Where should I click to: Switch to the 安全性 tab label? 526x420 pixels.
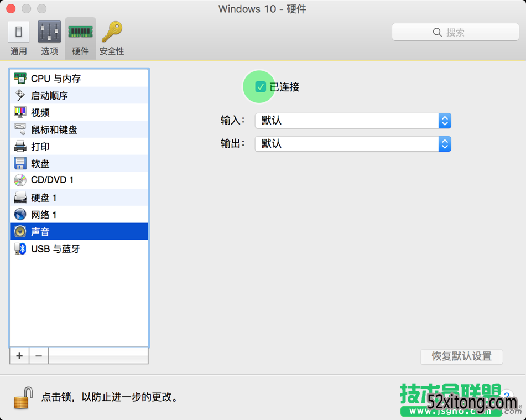[x=112, y=51]
